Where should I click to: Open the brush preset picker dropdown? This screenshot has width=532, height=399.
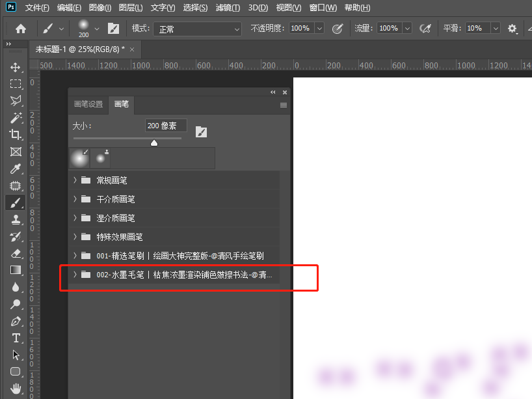(x=97, y=29)
